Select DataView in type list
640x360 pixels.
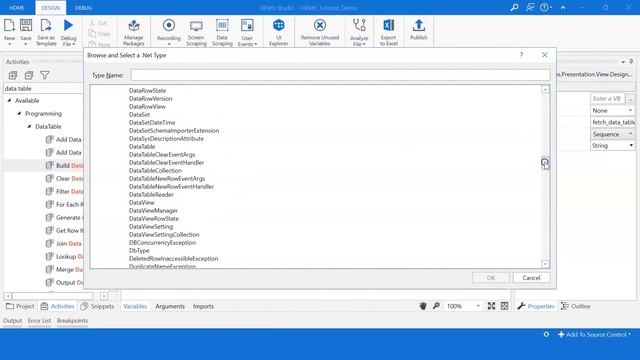point(142,202)
